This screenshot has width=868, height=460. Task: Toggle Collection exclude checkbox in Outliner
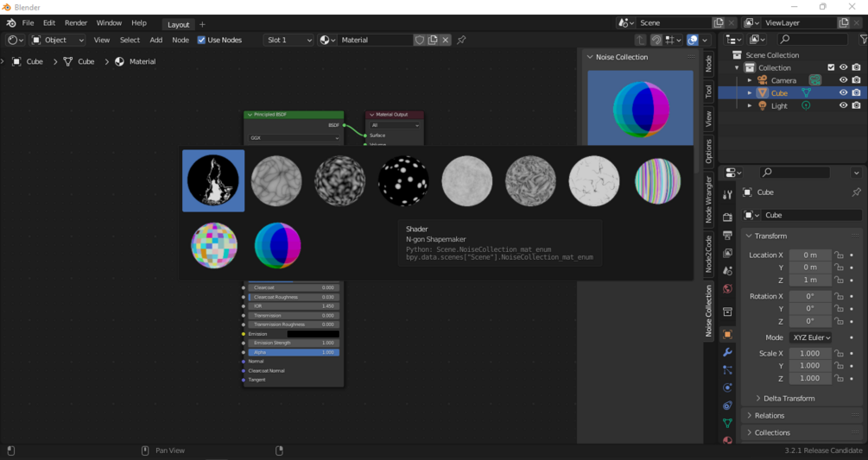click(x=831, y=67)
